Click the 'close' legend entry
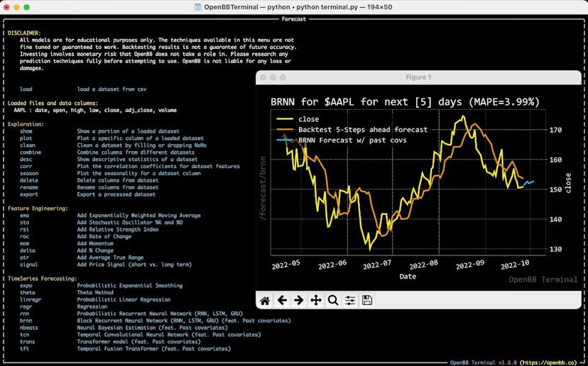588x366 pixels. click(x=309, y=119)
